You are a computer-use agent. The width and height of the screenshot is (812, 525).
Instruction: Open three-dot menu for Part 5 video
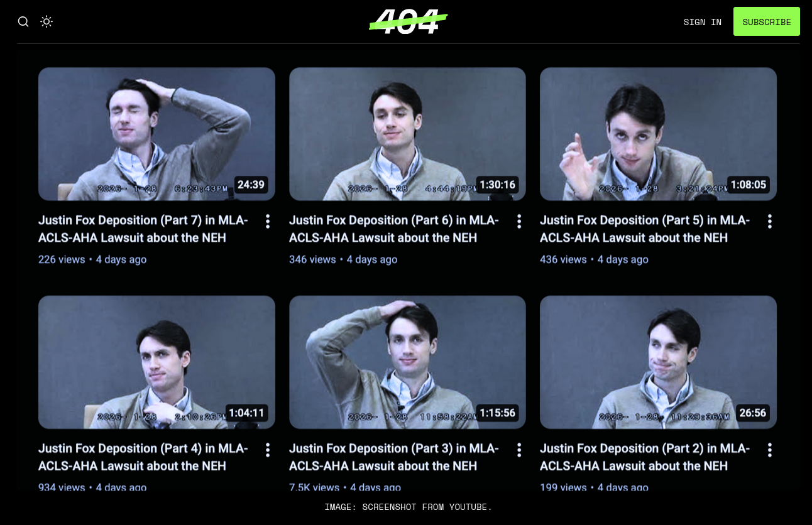769,221
